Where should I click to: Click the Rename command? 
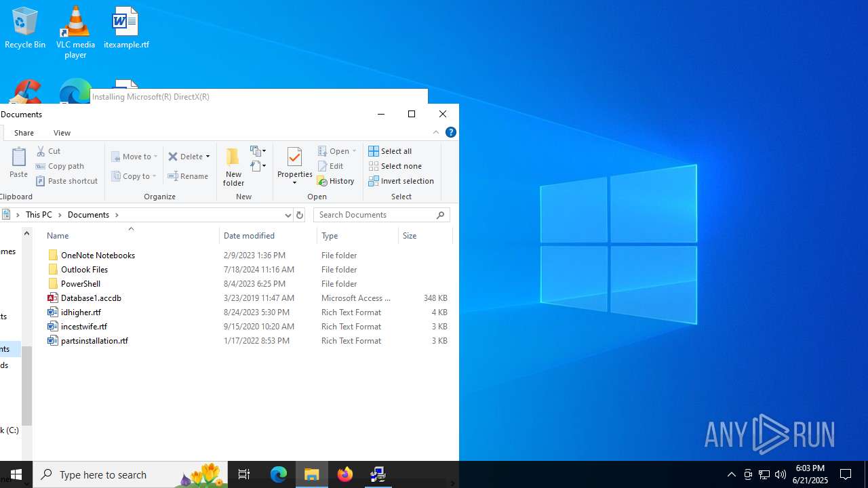tap(188, 176)
